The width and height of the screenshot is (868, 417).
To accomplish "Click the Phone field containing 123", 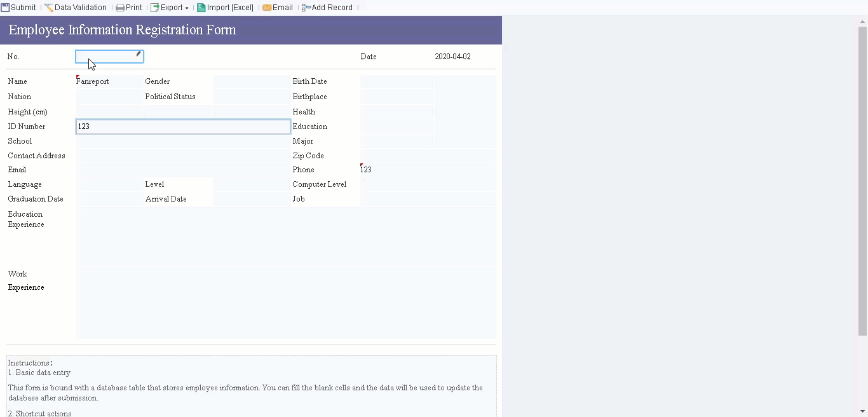I will pos(428,170).
